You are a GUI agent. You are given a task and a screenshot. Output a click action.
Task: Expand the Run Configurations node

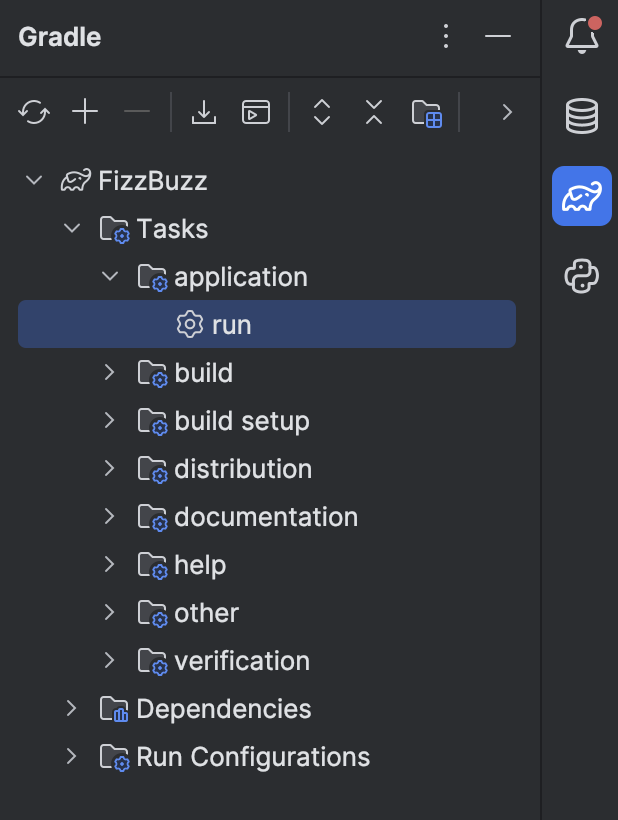71,756
